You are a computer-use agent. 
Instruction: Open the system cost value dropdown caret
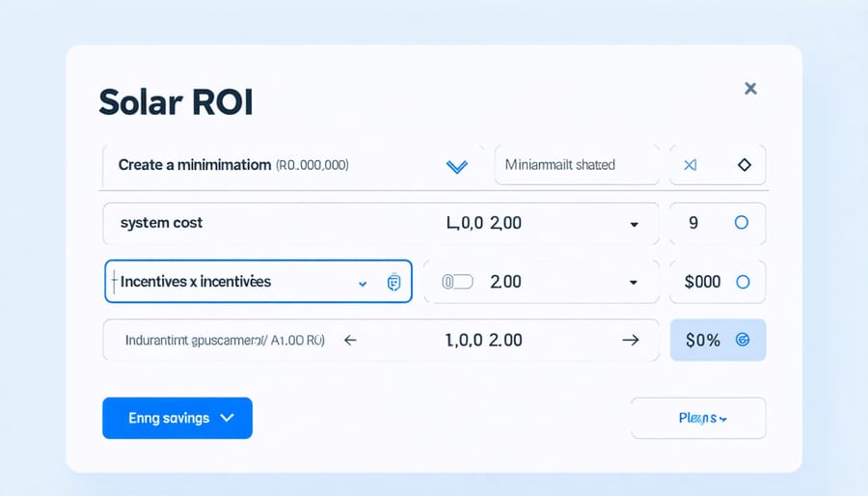634,224
